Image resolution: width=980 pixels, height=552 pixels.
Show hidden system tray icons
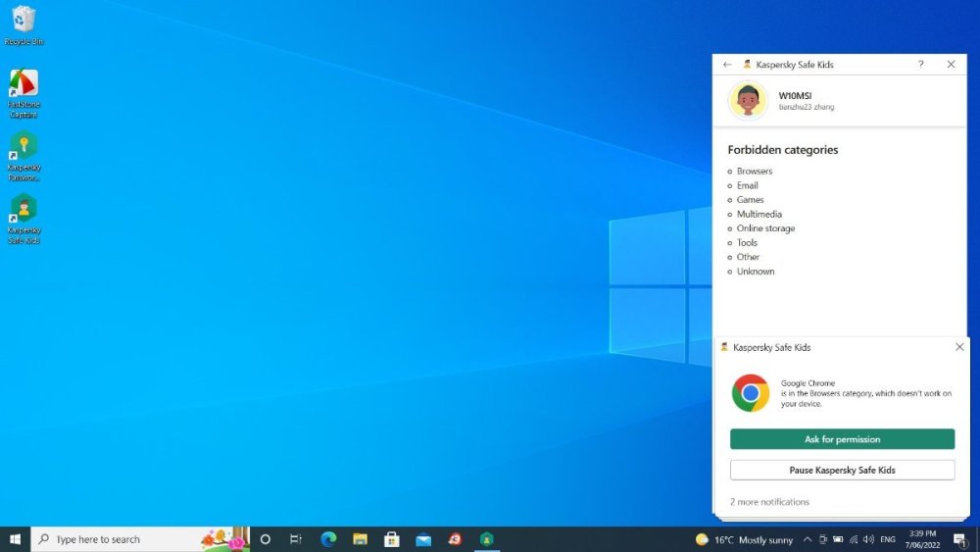[x=808, y=539]
